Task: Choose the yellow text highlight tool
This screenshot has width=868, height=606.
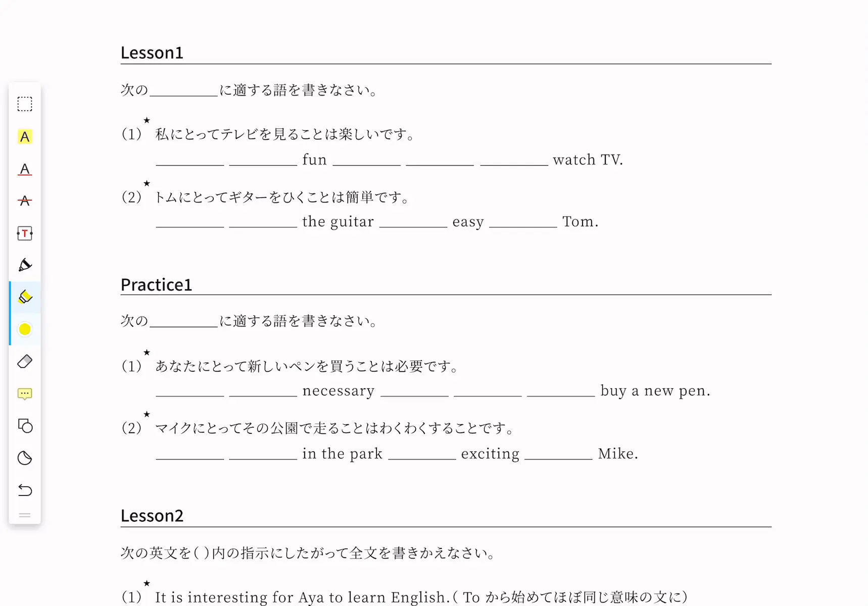Action: (25, 137)
